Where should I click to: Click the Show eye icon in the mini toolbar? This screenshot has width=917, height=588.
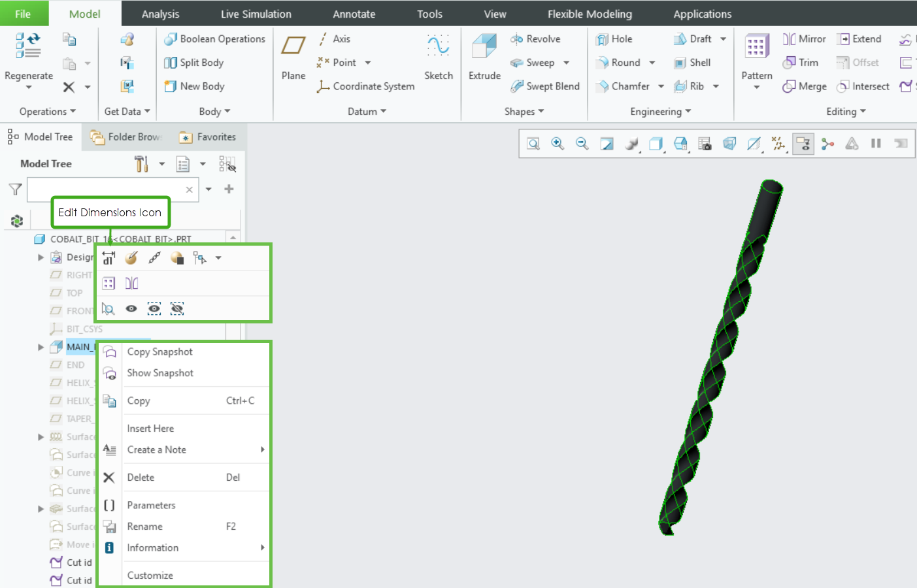pyautogui.click(x=131, y=308)
